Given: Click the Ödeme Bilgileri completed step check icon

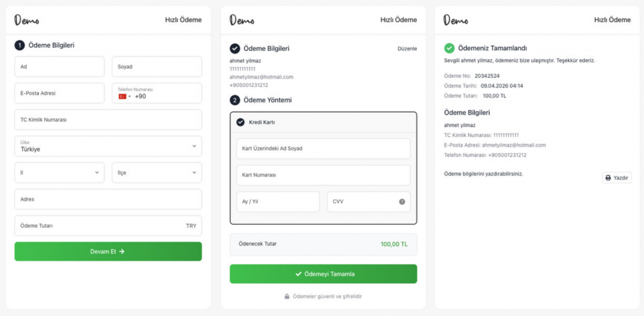Looking at the screenshot, I should [x=235, y=48].
